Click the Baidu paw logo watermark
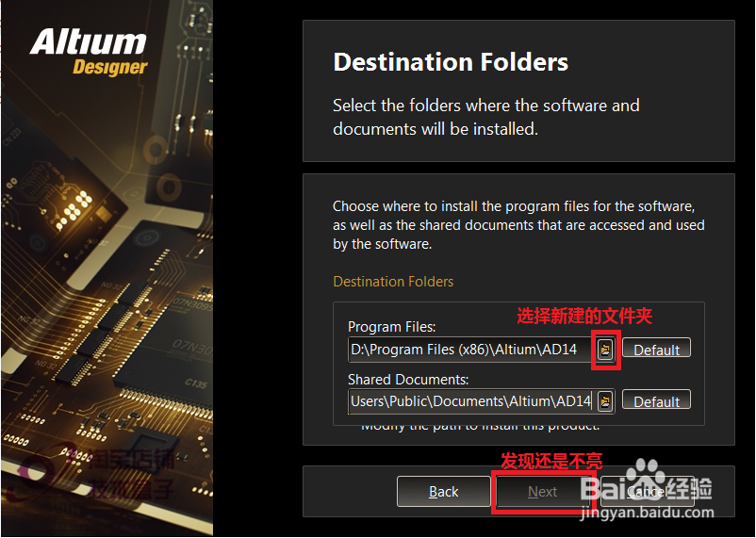Viewport: 756px width, 538px height. 647,475
